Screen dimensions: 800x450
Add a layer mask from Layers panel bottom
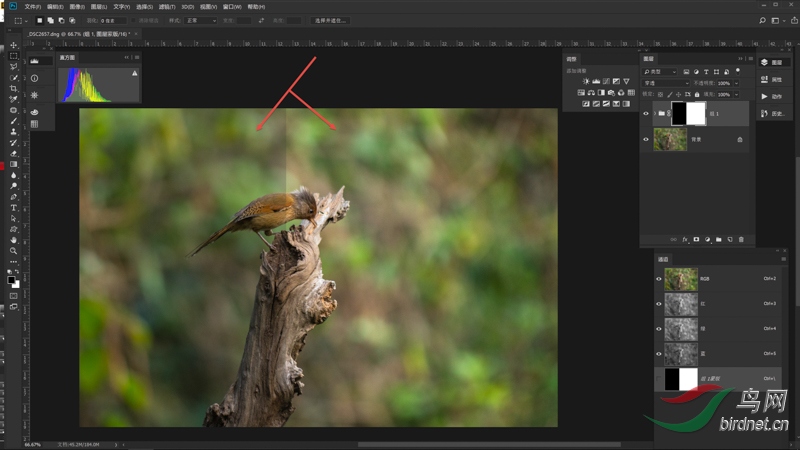pos(696,240)
